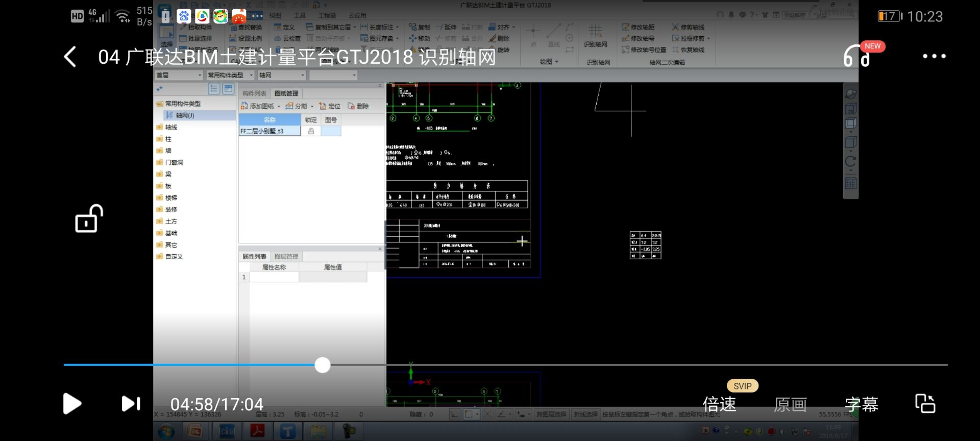Skip to the next video
Screen dimensions: 980x441
coord(131,404)
